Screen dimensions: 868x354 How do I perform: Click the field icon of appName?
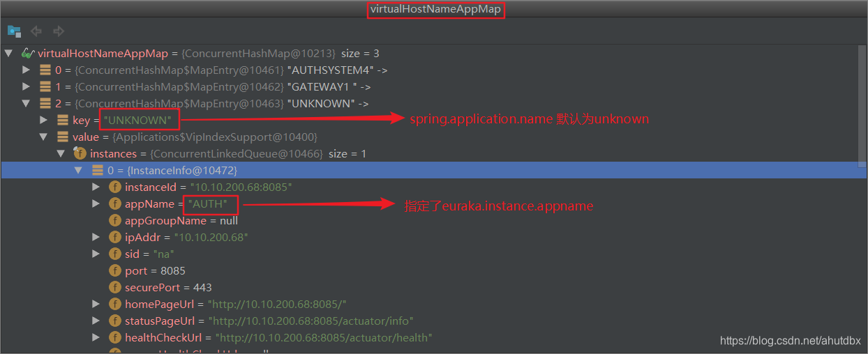click(114, 203)
